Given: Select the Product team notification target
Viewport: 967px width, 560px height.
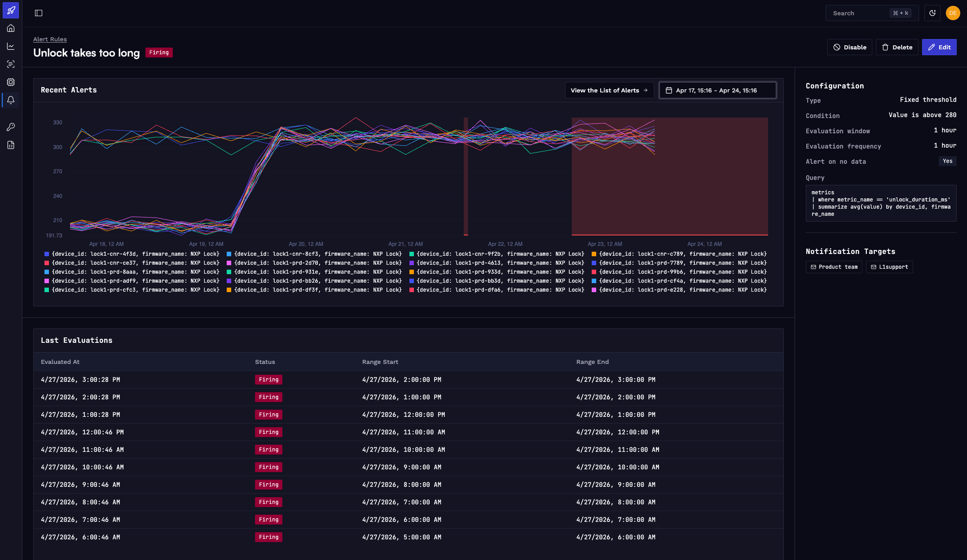Looking at the screenshot, I should (x=834, y=267).
